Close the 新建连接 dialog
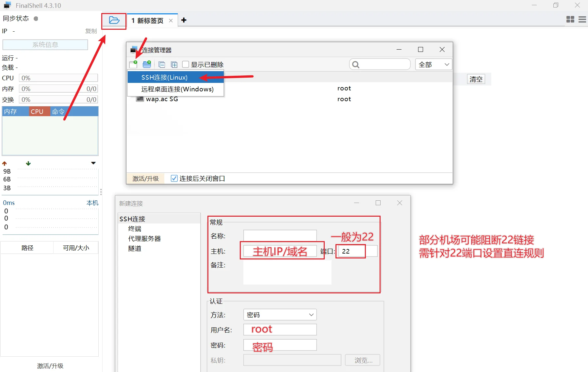Image resolution: width=588 pixels, height=372 pixels. pos(400,203)
